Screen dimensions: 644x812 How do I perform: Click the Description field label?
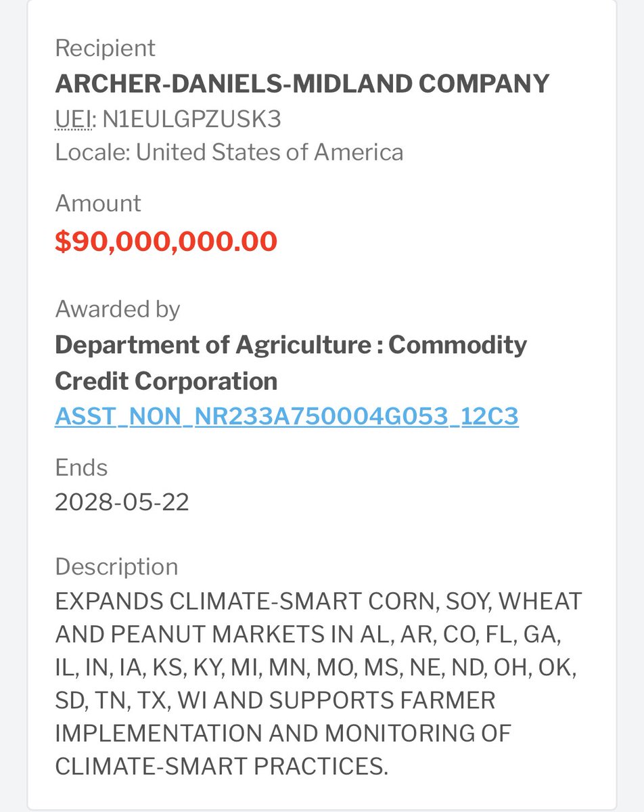pos(116,566)
